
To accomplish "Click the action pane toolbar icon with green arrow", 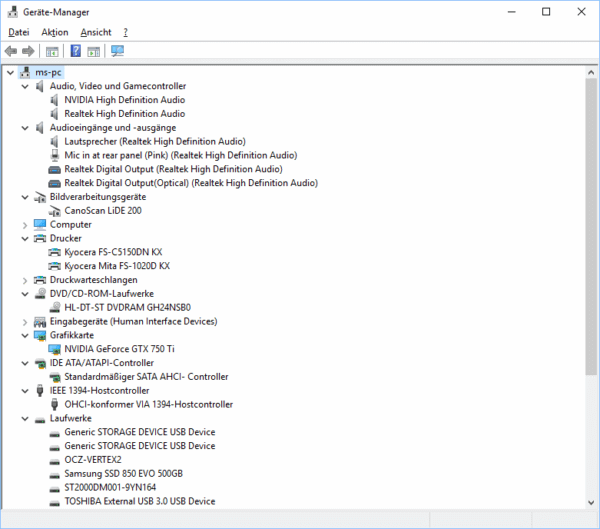I will tap(93, 51).
